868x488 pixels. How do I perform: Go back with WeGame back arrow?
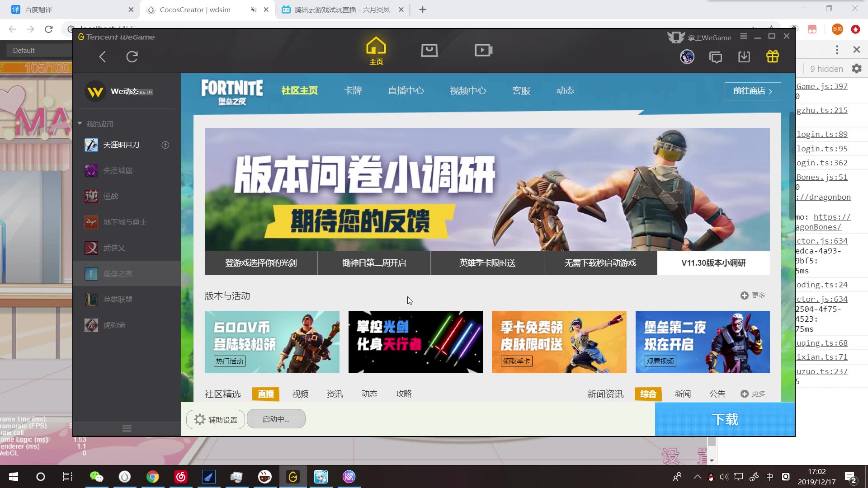pyautogui.click(x=103, y=56)
